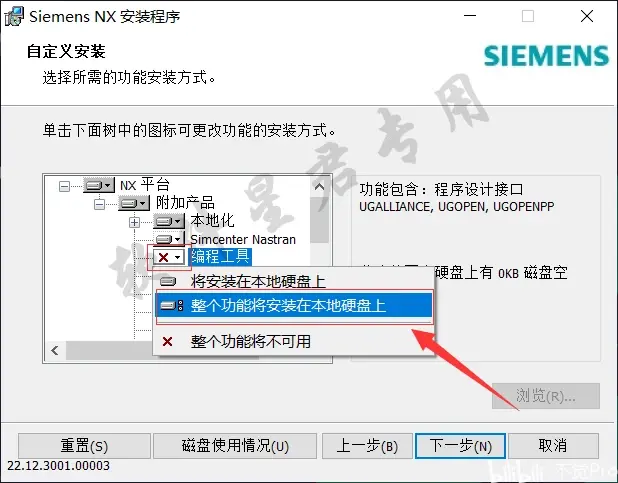
Task: Select 整个功能将安装在本地硬盘上 menu entry
Action: point(294,306)
